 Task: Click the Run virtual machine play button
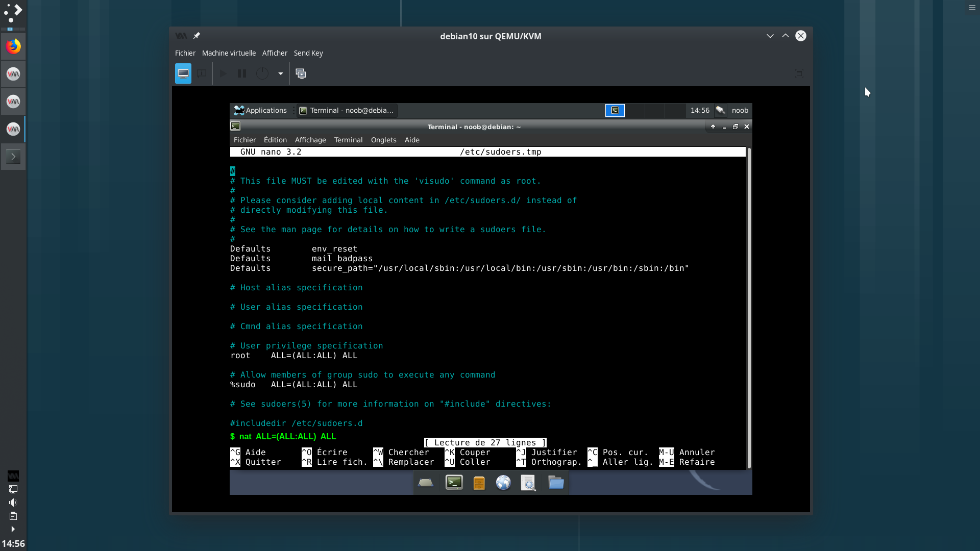click(x=223, y=73)
